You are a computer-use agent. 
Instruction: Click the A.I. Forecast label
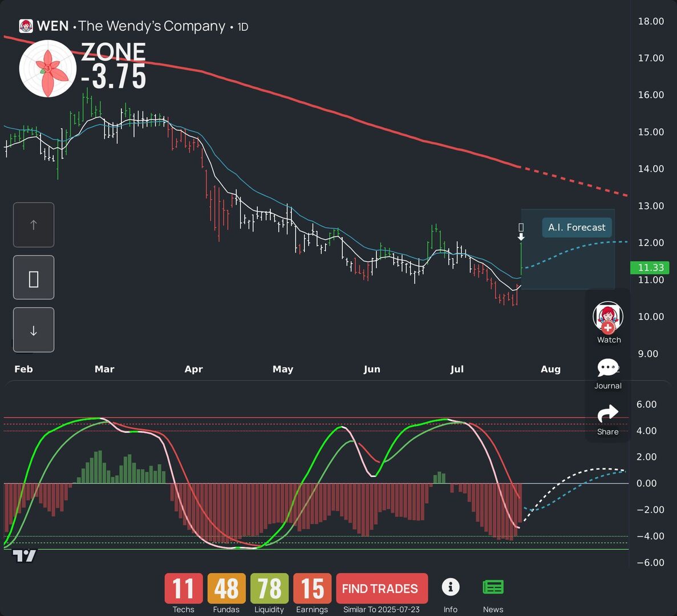pyautogui.click(x=577, y=228)
